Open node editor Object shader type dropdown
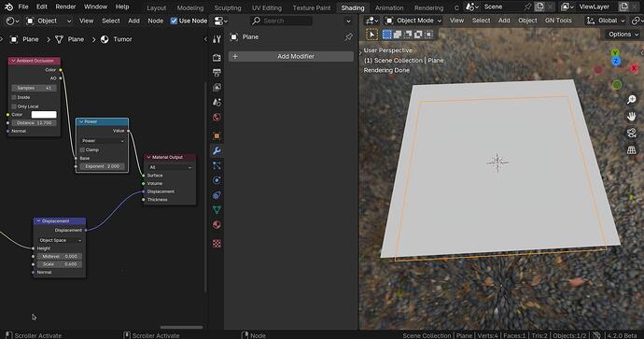 click(49, 21)
